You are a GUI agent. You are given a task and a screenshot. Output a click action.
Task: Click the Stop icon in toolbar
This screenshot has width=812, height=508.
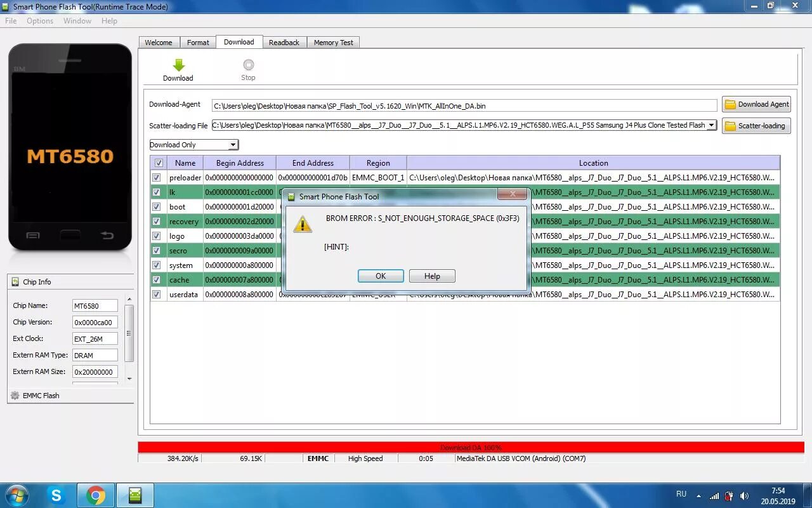tap(248, 65)
